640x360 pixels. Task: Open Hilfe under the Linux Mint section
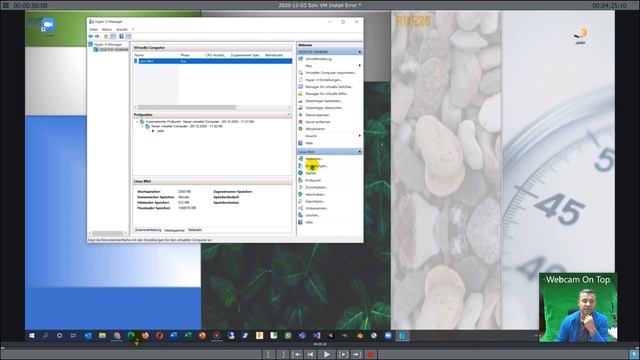click(x=309, y=222)
